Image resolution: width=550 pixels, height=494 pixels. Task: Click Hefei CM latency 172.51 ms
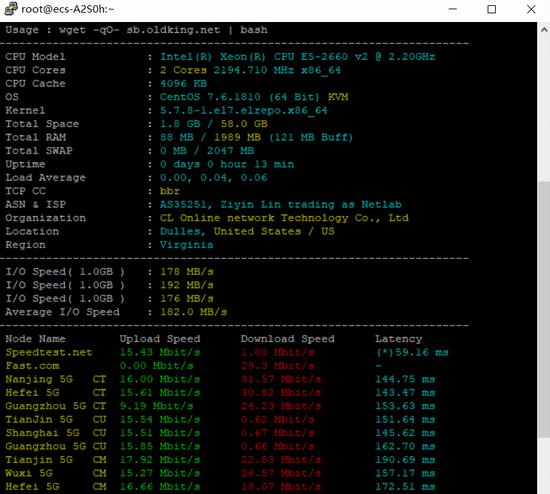pos(405,486)
